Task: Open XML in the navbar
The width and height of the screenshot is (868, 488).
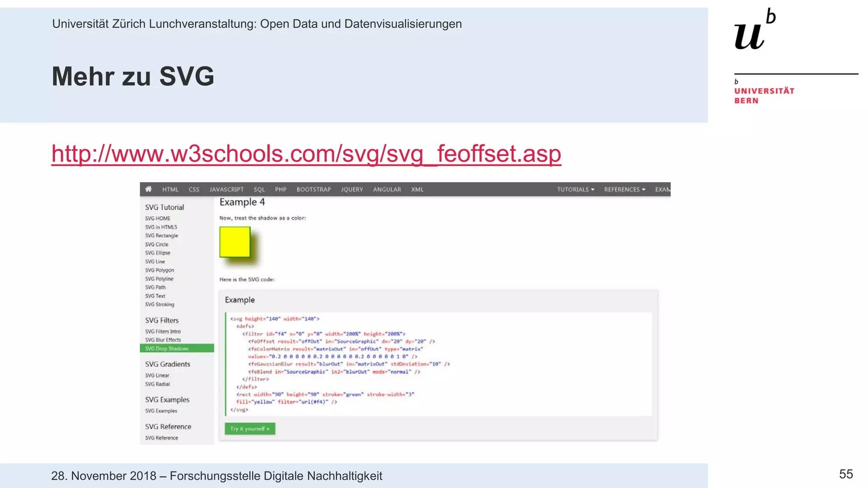Action: tap(417, 189)
